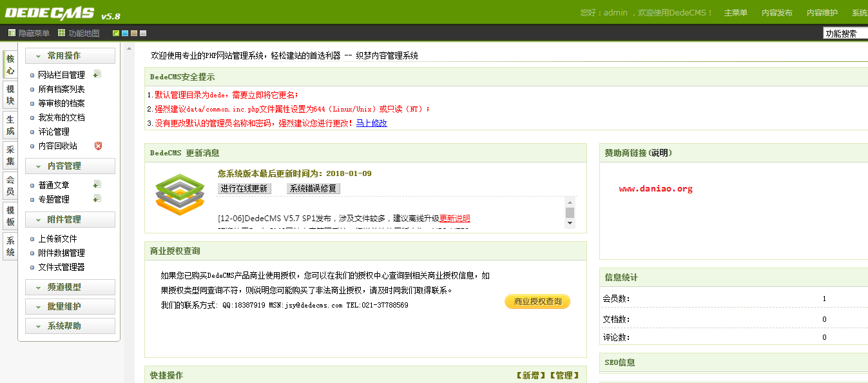This screenshot has height=383, width=868.
Task: Click red shield icon beside 内容回收站
Action: [98, 146]
